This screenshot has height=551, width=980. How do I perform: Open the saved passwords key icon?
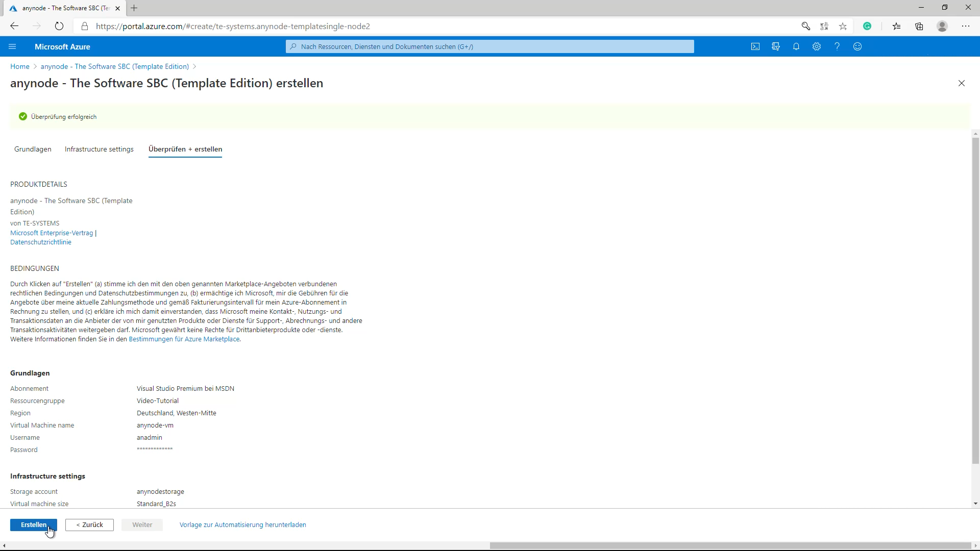[x=806, y=26]
